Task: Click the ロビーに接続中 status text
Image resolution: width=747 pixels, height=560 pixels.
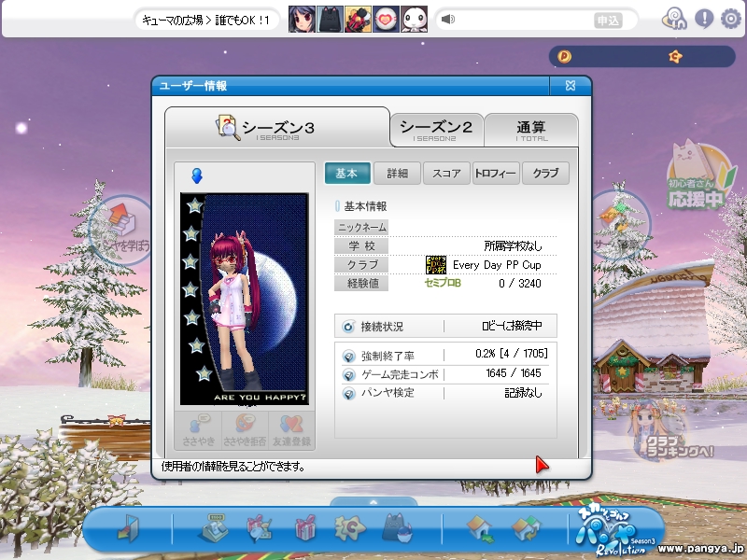Action: (512, 326)
